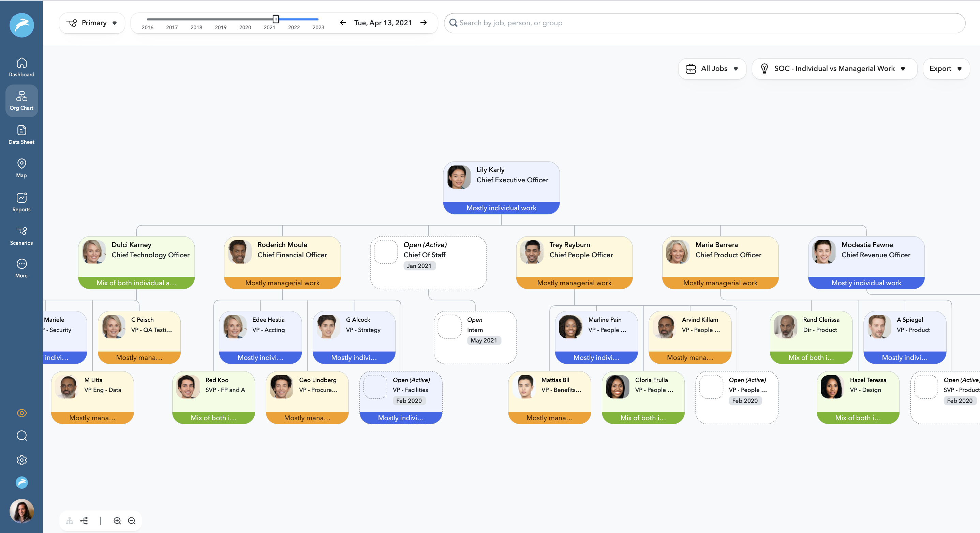Click the timeline slider handle

click(x=276, y=19)
